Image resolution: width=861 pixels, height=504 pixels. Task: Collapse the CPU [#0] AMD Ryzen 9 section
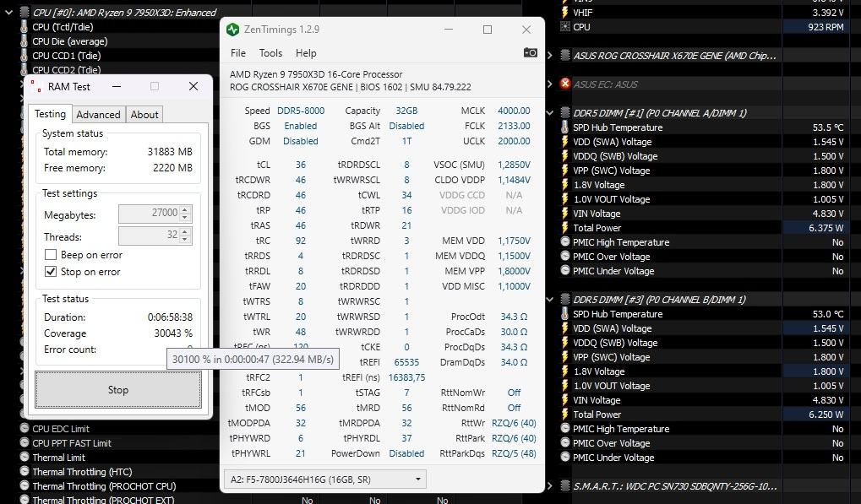[x=8, y=12]
